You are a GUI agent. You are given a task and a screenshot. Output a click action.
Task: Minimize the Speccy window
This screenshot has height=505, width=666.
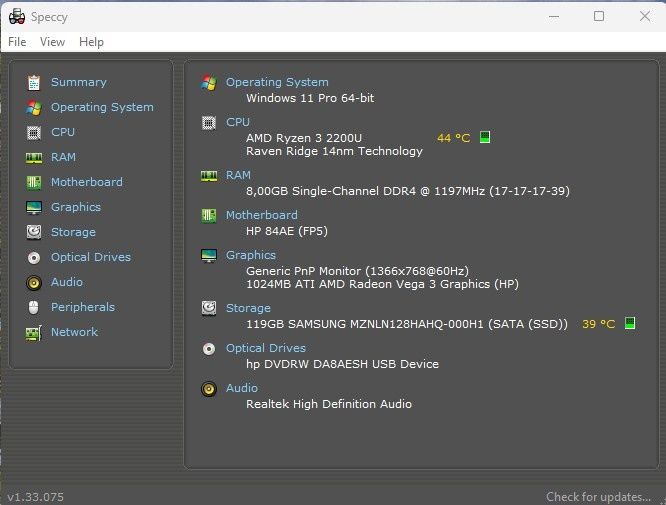(554, 17)
